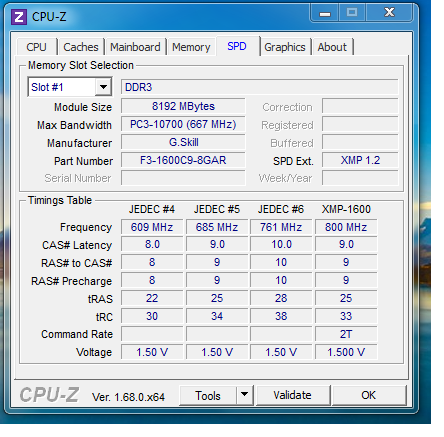Click the XMP-1600 column header

(x=346, y=209)
